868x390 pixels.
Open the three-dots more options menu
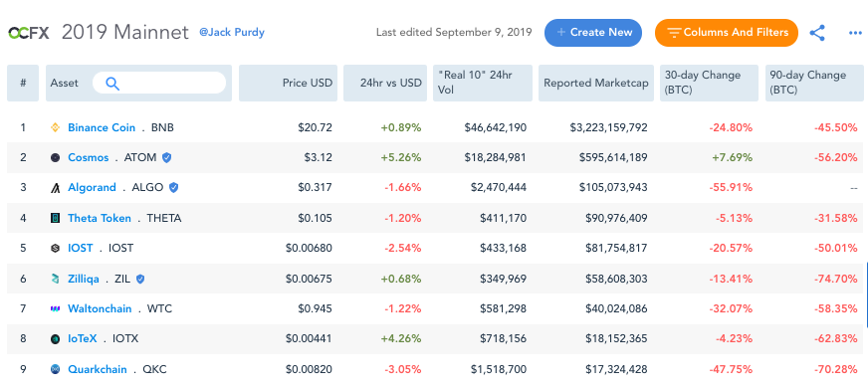click(x=855, y=33)
